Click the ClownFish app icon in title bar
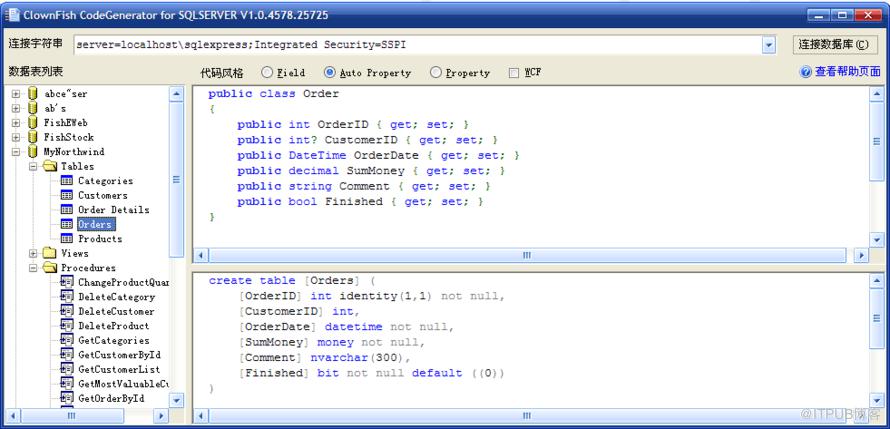 point(12,15)
